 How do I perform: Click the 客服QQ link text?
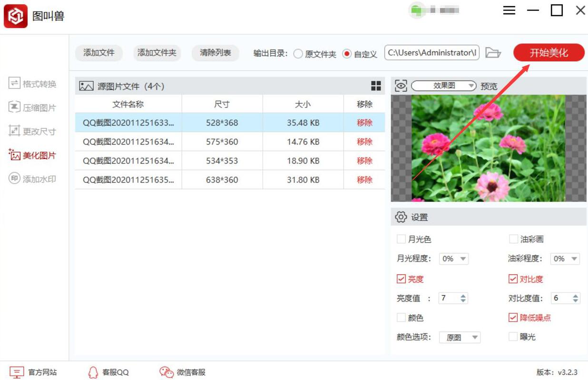[116, 372]
